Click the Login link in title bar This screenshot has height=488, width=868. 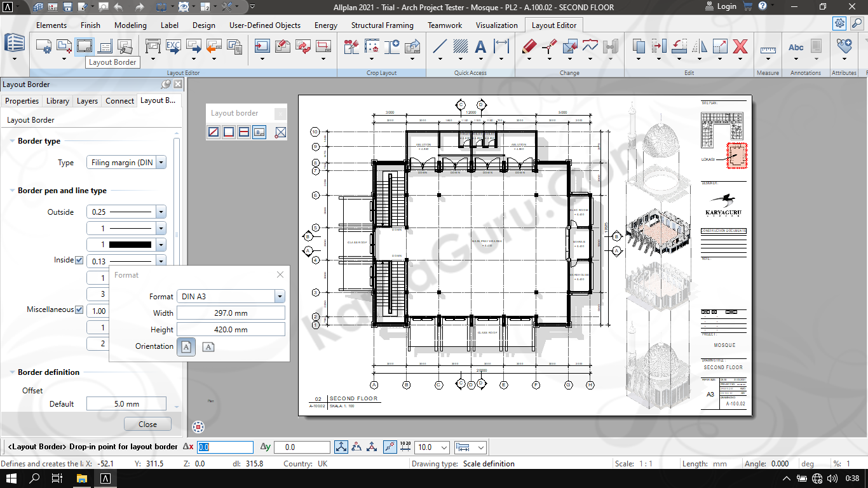[x=726, y=7]
